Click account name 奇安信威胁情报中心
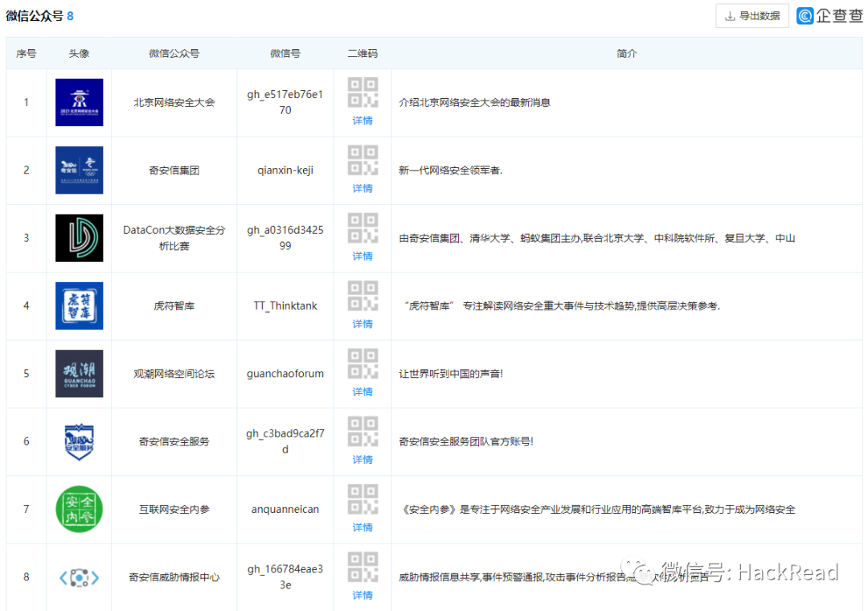The height and width of the screenshot is (611, 868). click(174, 577)
